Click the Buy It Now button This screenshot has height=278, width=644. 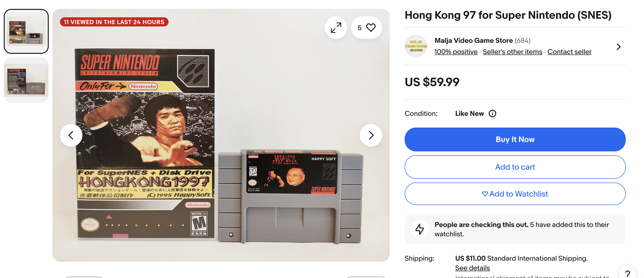515,139
